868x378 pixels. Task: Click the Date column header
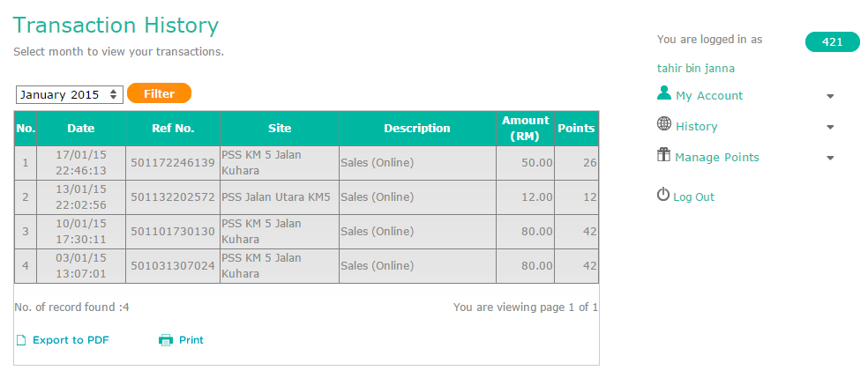tap(81, 129)
